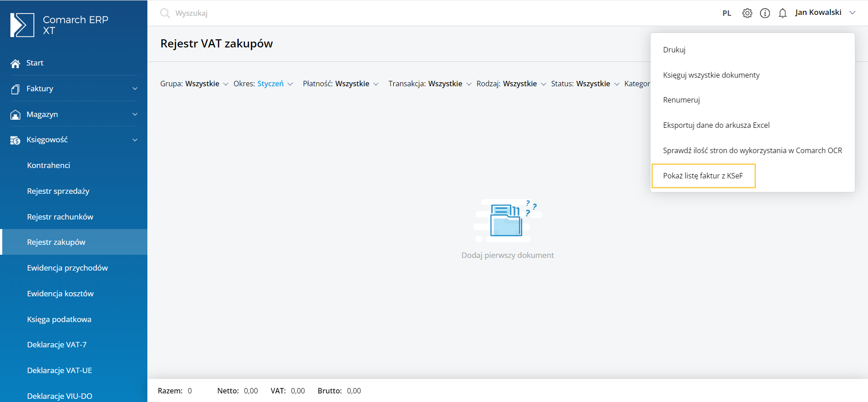868x402 pixels.
Task: Open Jan Kowalski user menu
Action: point(825,13)
